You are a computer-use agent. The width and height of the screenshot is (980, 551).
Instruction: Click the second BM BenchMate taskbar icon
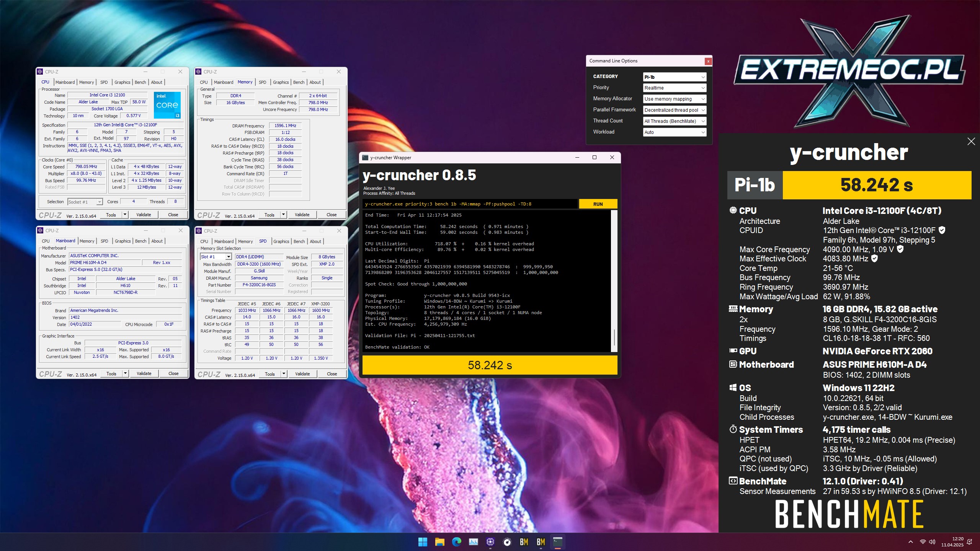click(541, 542)
